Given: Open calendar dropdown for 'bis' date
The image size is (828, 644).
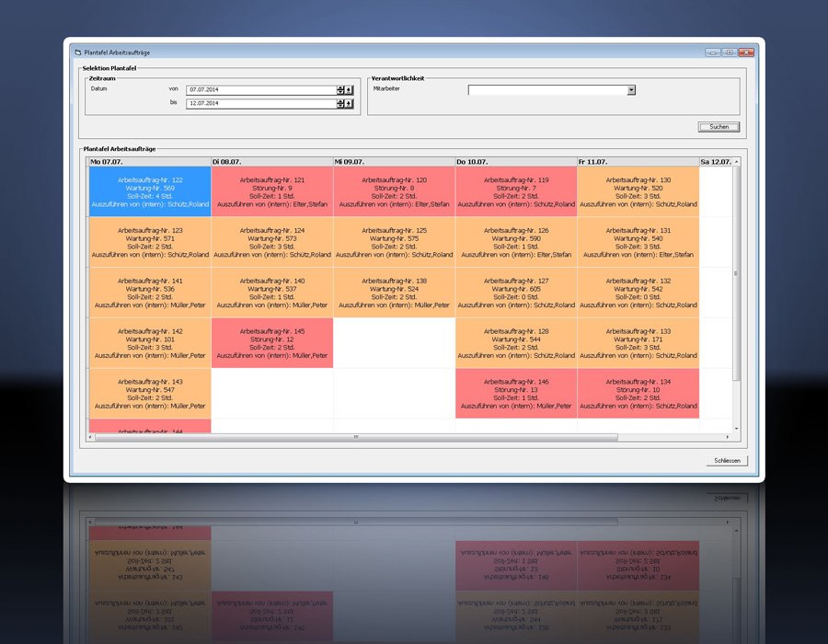Looking at the screenshot, I should pyautogui.click(x=349, y=103).
